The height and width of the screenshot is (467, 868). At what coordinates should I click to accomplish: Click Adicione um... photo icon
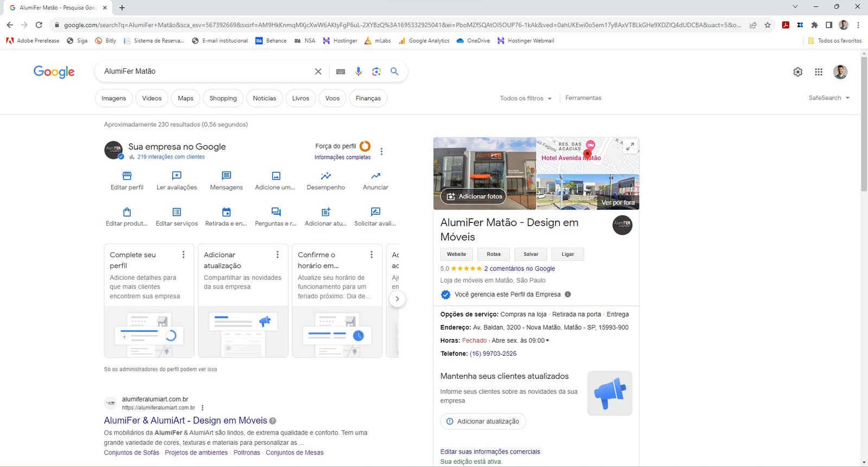276,176
